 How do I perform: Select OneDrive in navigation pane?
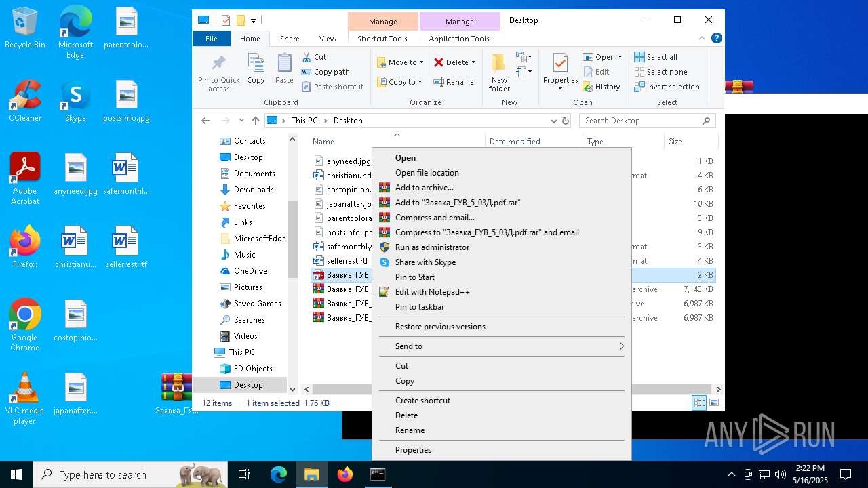[x=250, y=271]
